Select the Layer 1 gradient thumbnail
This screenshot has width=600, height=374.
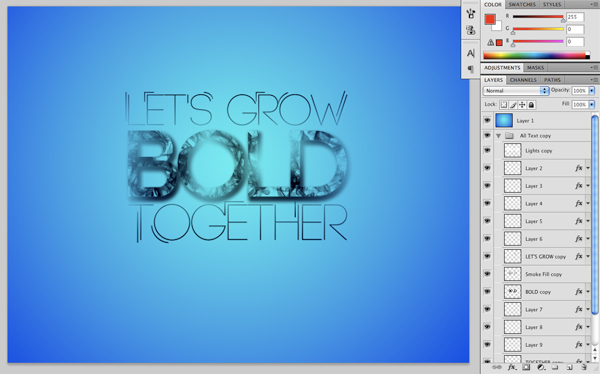[504, 120]
